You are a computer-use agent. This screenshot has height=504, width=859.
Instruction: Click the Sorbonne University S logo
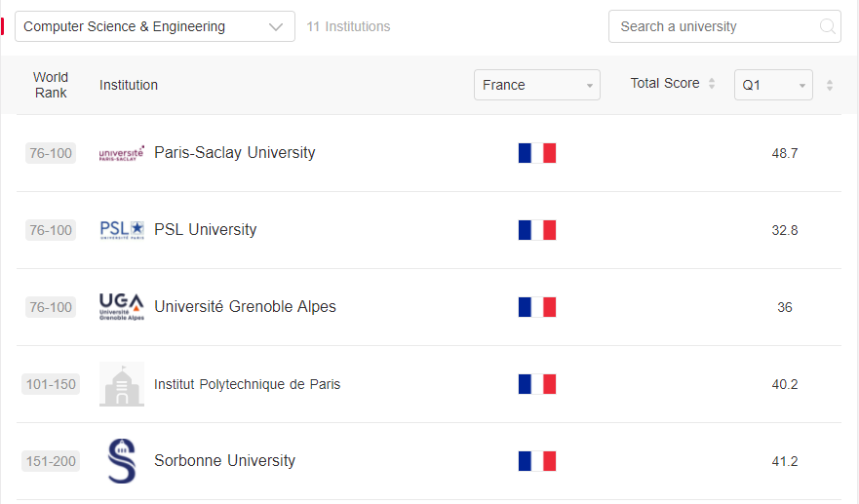point(122,461)
